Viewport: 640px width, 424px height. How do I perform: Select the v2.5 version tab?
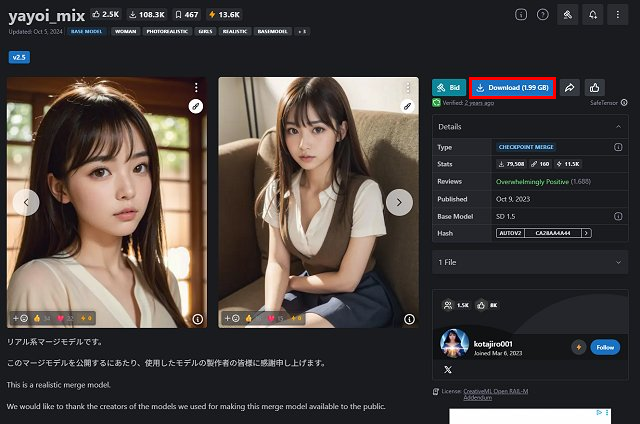coord(18,57)
